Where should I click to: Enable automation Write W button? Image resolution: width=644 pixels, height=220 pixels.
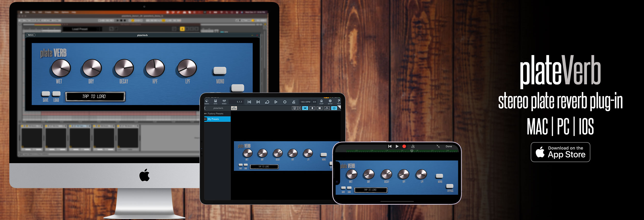point(319,108)
